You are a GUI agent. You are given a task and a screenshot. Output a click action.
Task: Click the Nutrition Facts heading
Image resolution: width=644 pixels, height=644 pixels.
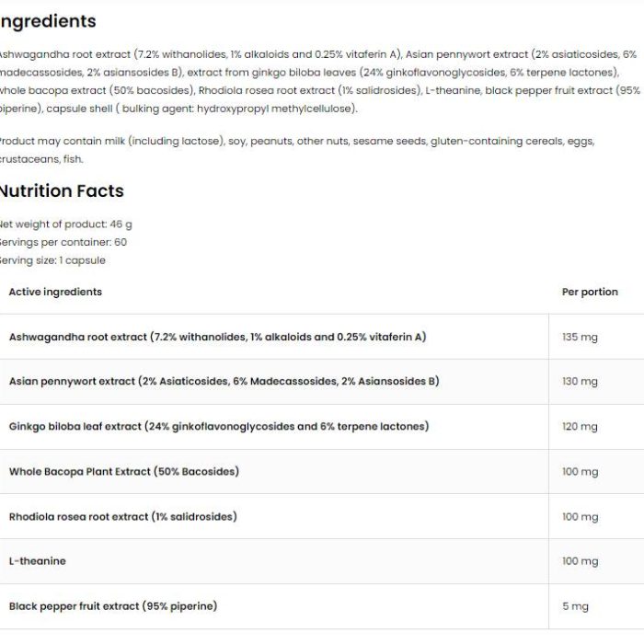[62, 191]
